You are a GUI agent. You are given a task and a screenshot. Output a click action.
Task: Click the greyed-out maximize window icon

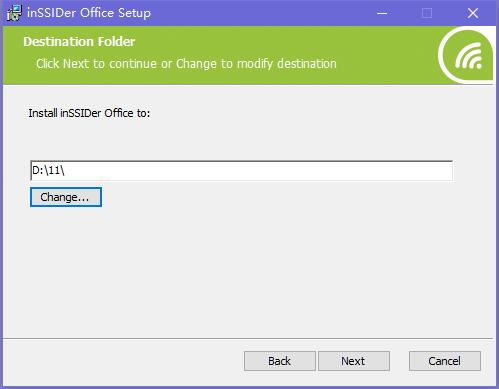click(427, 13)
